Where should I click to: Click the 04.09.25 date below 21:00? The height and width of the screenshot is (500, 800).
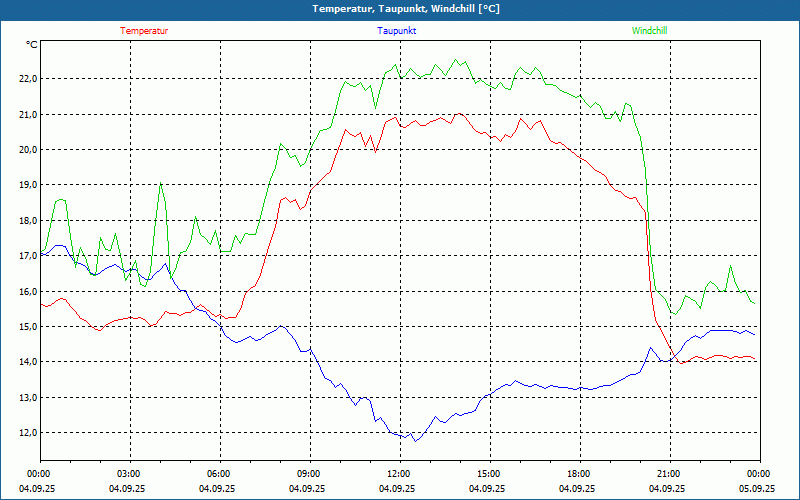pyautogui.click(x=666, y=488)
